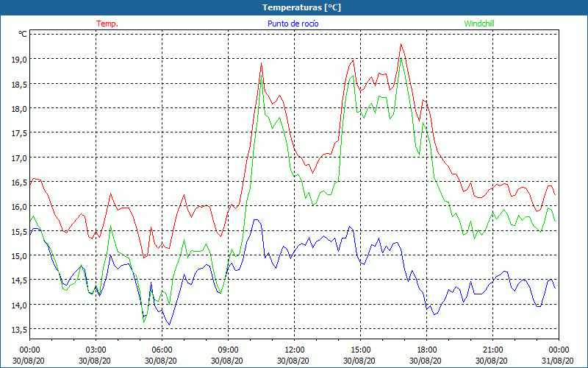Click the '18,0' y-axis value

21,108
